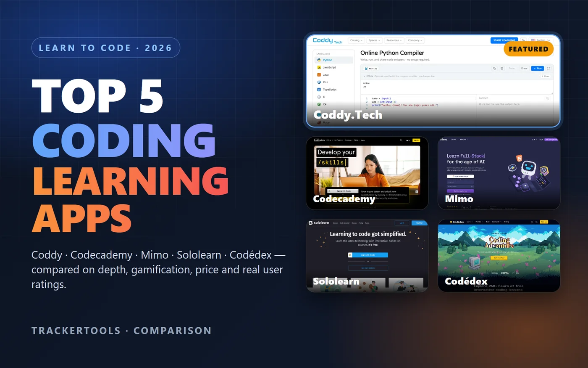
Task: Click the blue START LEARNING button
Action: [504, 40]
